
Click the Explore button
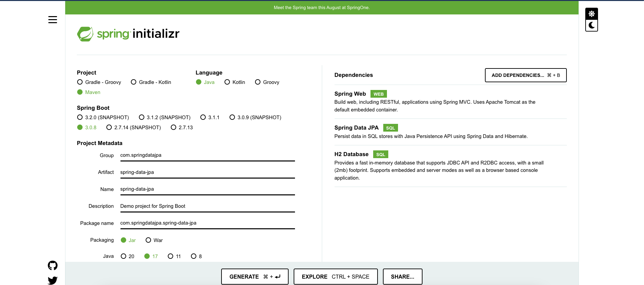click(x=336, y=277)
